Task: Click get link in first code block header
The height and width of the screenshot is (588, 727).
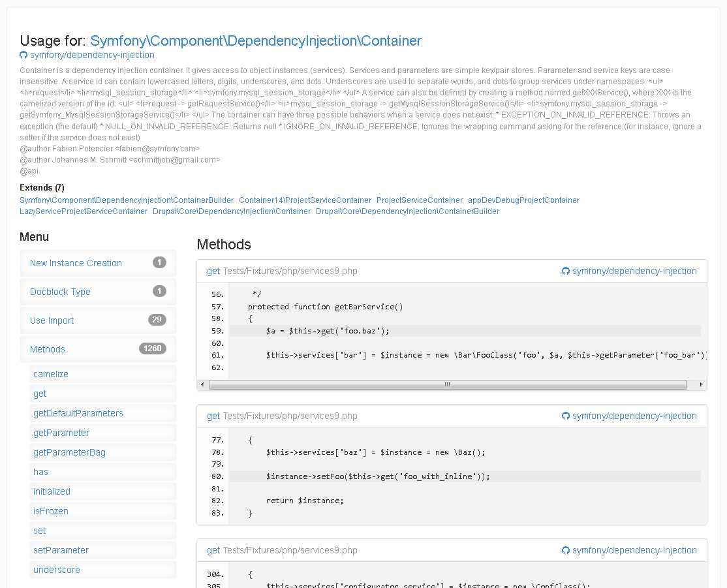Action: point(213,271)
